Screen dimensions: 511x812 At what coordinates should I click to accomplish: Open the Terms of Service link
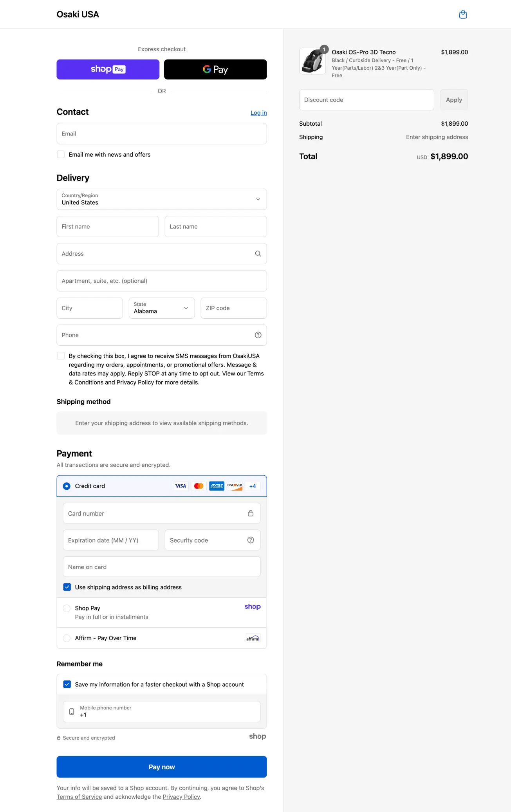79,797
